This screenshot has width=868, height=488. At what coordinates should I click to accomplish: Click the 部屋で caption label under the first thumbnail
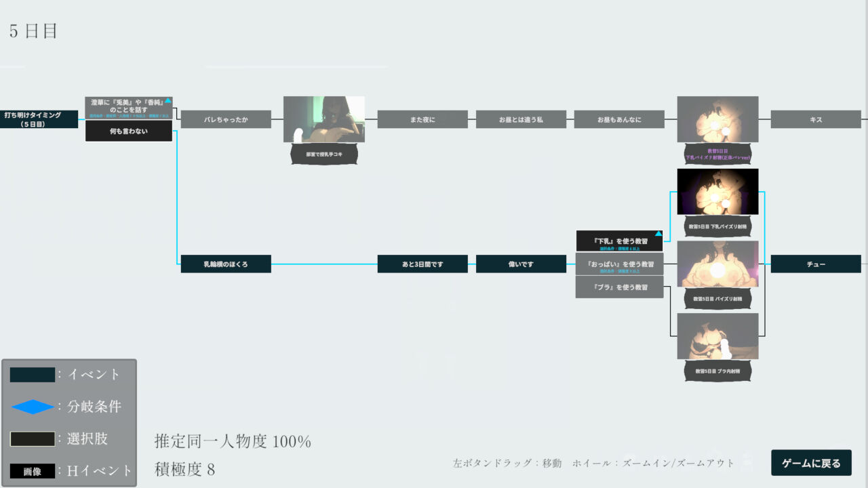324,155
